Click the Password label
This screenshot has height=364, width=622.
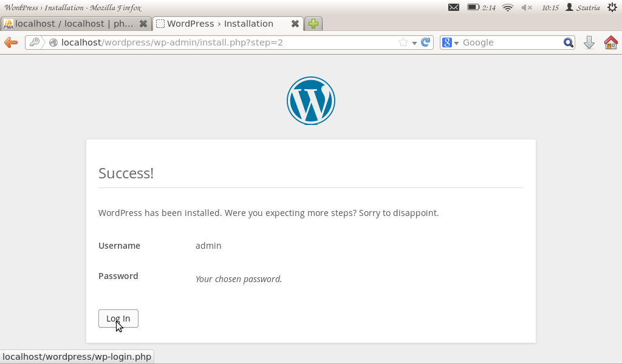click(x=118, y=276)
